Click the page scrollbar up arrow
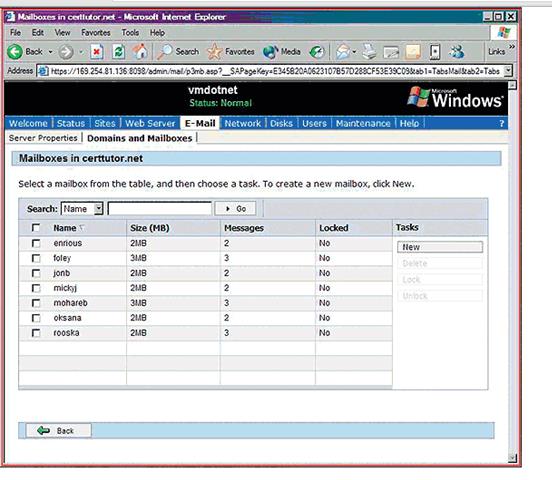552x480 pixels. pyautogui.click(x=513, y=85)
